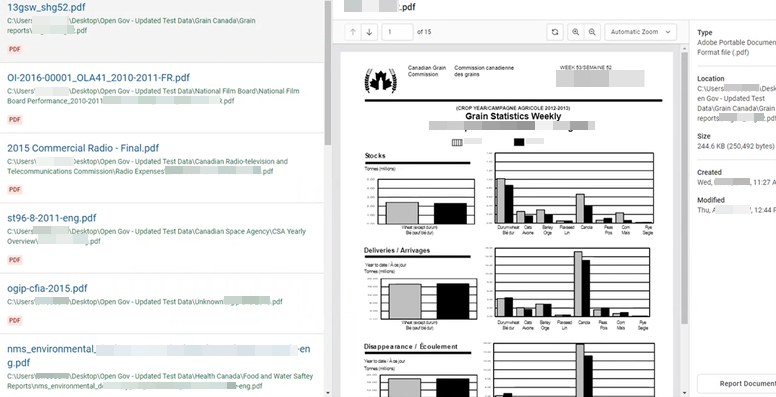Click the Grain Canada file path under 13gsw_shg52.pdf
The image size is (776, 397).
point(131,25)
